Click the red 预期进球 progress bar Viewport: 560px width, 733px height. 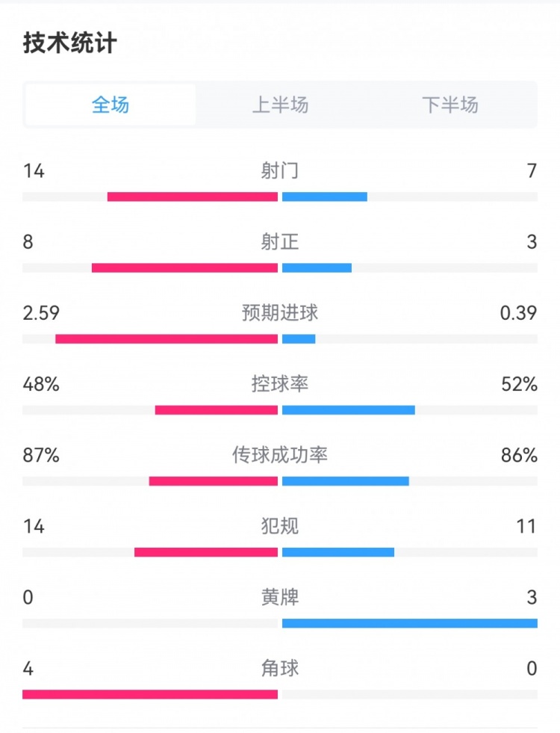click(167, 339)
